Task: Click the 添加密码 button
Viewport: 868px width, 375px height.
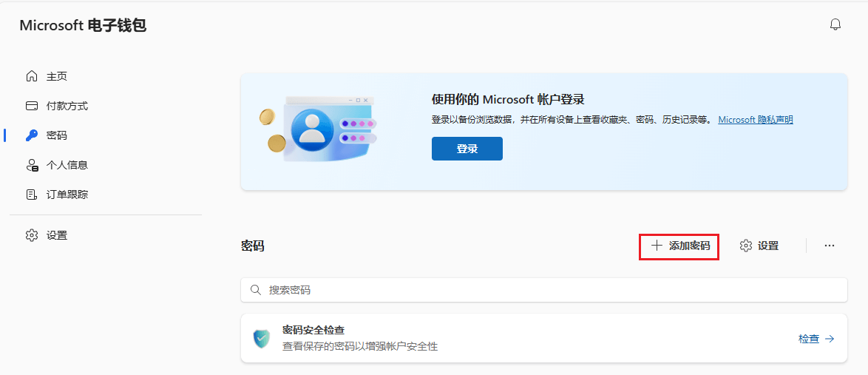Action: click(679, 246)
